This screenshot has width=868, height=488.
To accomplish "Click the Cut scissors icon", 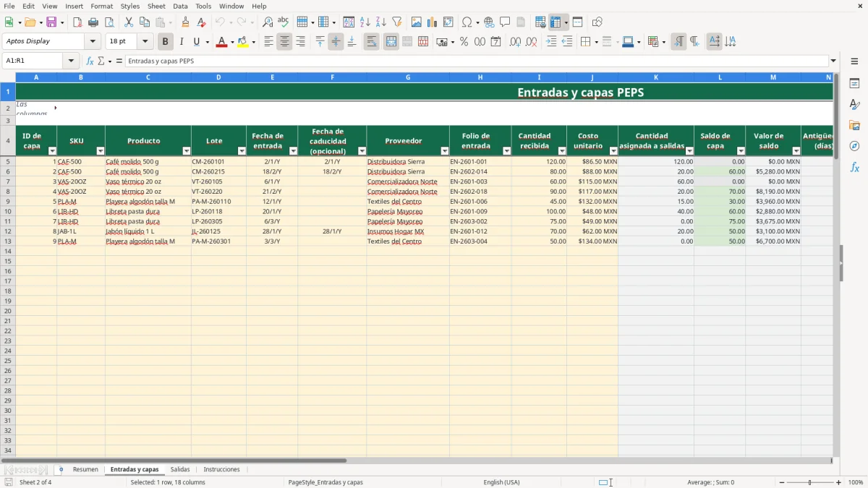I will (129, 22).
